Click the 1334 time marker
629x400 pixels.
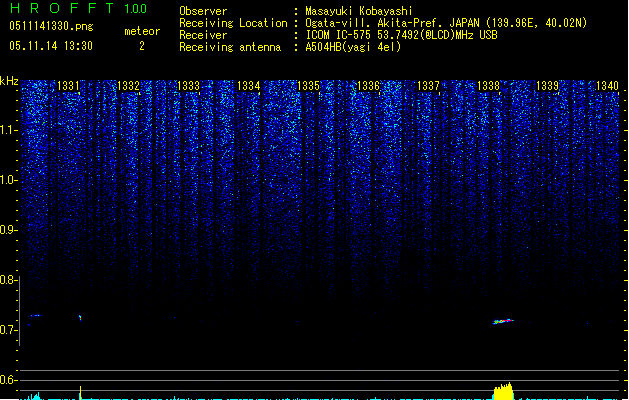[x=249, y=86]
